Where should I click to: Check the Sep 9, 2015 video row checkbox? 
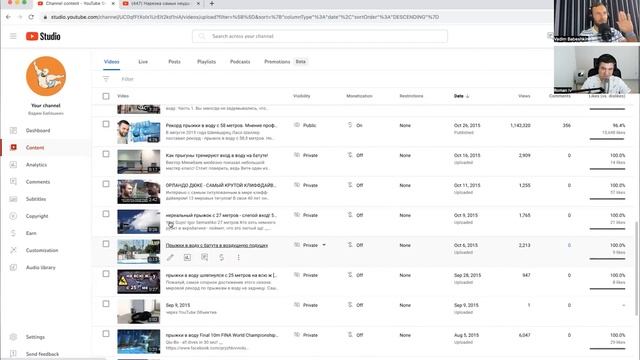106,304
